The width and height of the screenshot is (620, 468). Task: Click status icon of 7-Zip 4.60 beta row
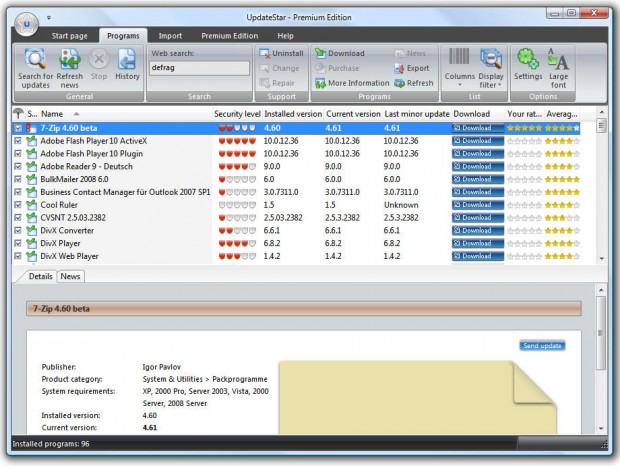click(31, 128)
